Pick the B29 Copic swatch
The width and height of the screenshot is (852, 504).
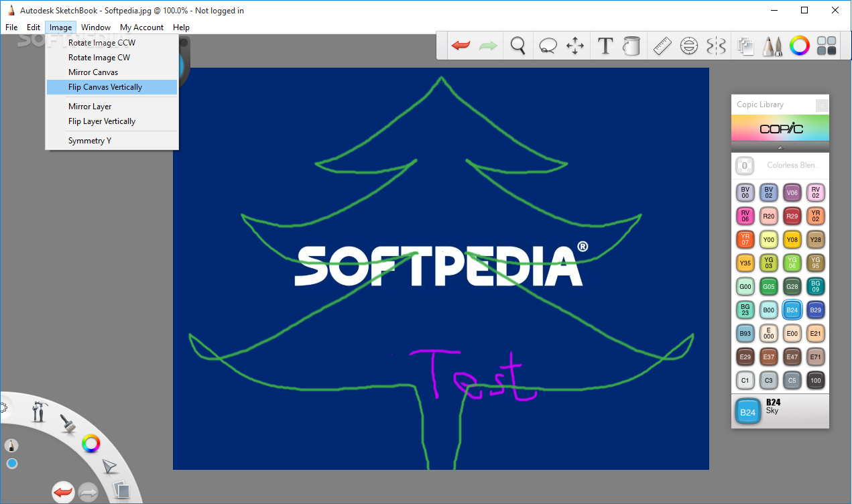tap(816, 310)
